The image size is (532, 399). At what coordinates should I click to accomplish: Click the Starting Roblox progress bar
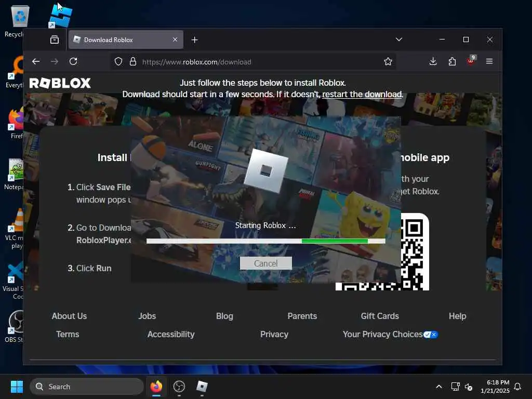pos(265,241)
